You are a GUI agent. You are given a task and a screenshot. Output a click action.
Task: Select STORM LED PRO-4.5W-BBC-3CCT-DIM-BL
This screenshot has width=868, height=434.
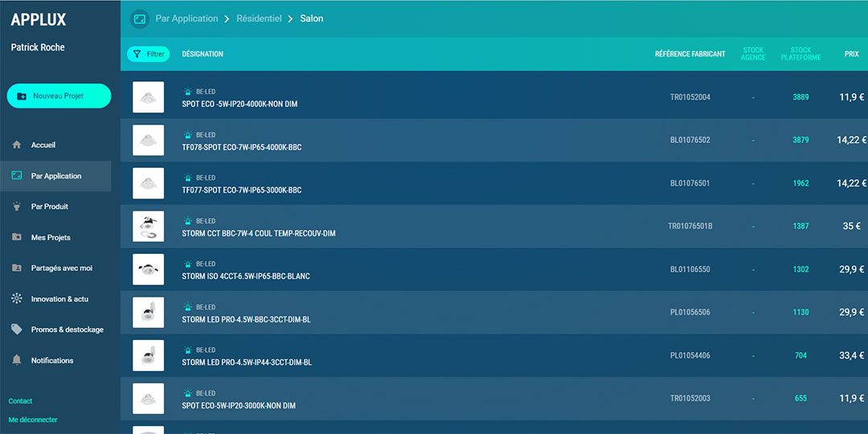tap(247, 319)
